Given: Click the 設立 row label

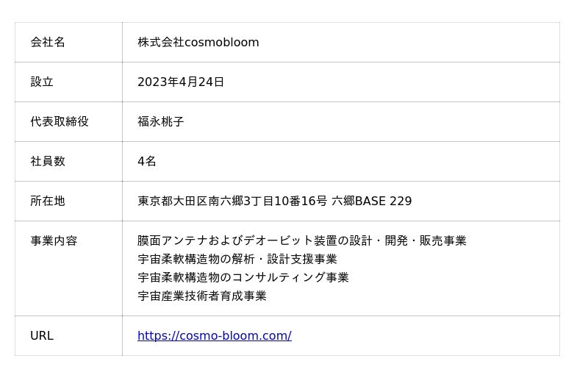Looking at the screenshot, I should point(42,82).
